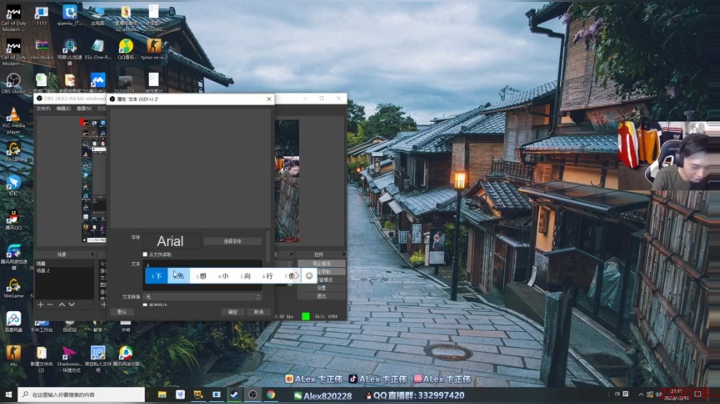720x404 pixels.
Task: Switch to OBS on the taskbar
Action: tap(252, 395)
